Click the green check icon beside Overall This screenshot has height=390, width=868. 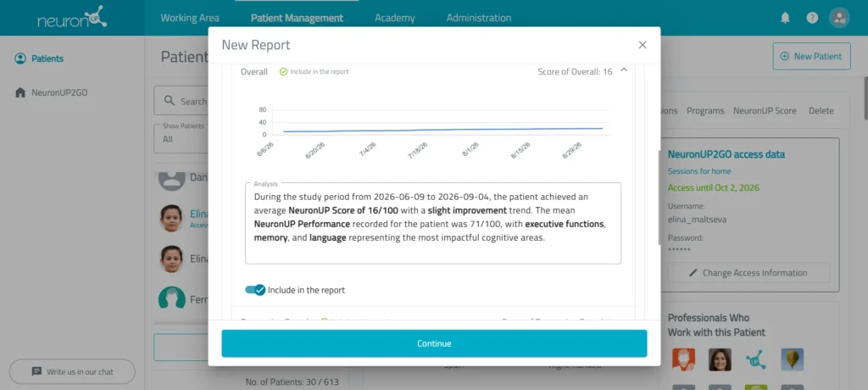[x=283, y=71]
